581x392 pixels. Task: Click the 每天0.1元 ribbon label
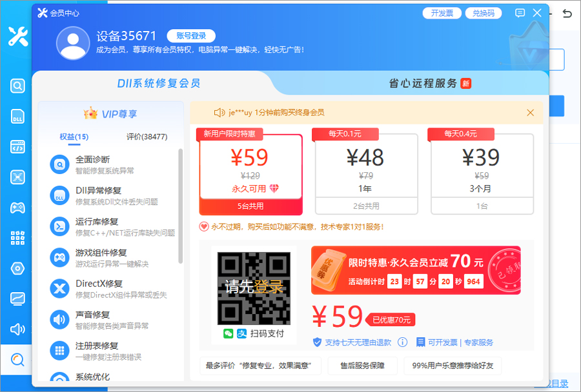coord(345,133)
